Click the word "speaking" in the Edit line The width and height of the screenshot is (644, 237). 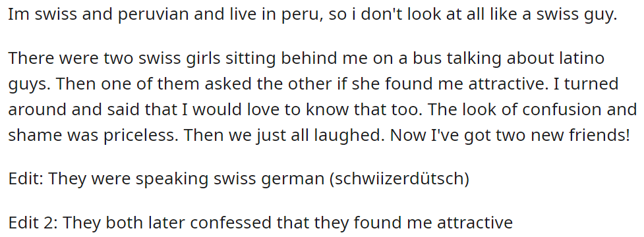click(x=171, y=180)
